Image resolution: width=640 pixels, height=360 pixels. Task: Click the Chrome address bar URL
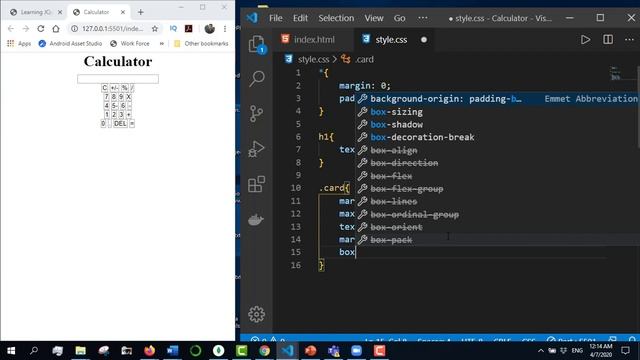click(x=112, y=29)
